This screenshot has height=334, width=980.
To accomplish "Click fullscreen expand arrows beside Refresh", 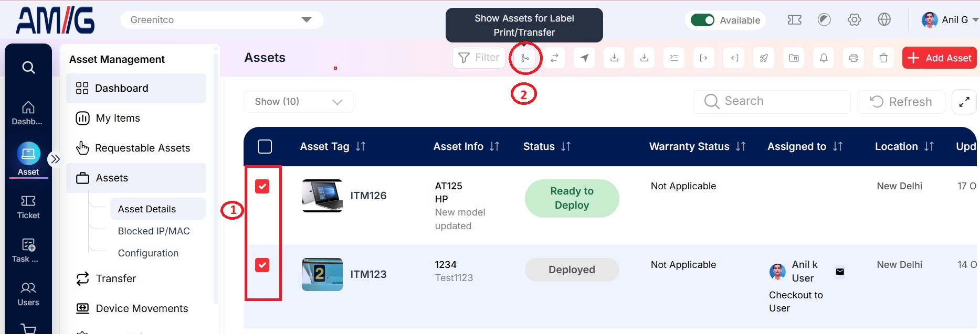I will pos(964,102).
